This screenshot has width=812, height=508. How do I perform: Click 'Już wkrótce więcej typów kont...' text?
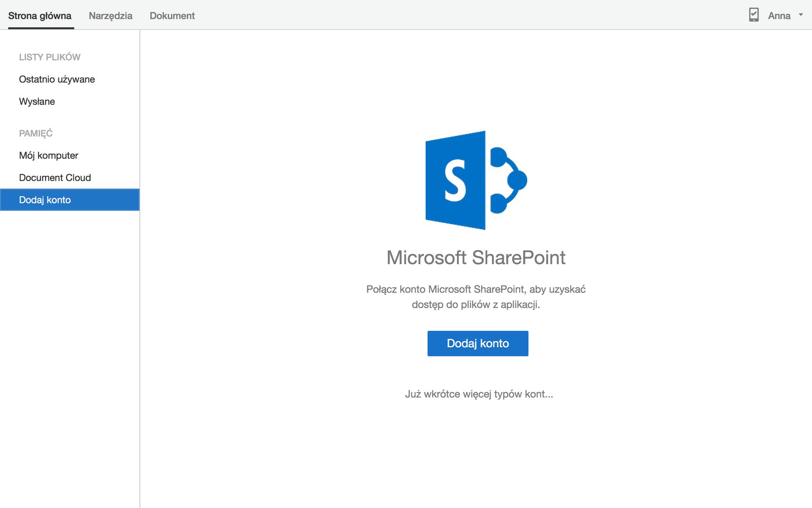pyautogui.click(x=479, y=394)
